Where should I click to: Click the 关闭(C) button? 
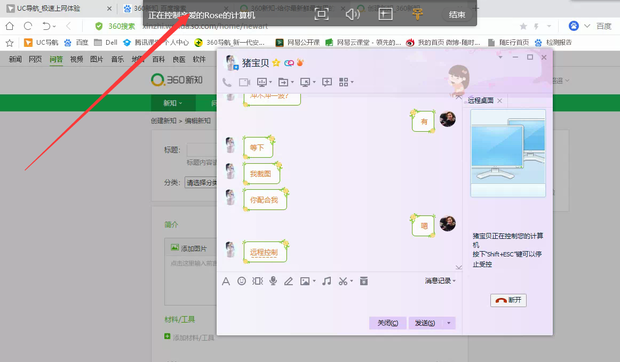[388, 323]
